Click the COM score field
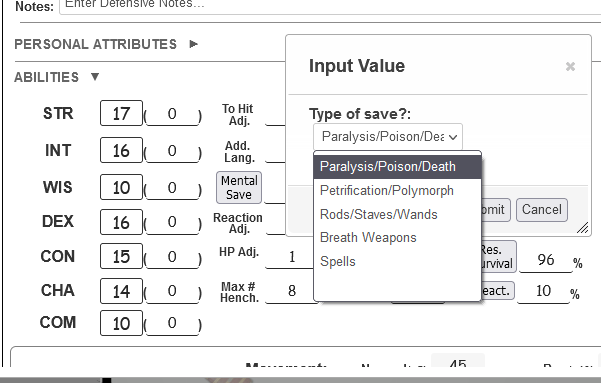 pos(121,323)
